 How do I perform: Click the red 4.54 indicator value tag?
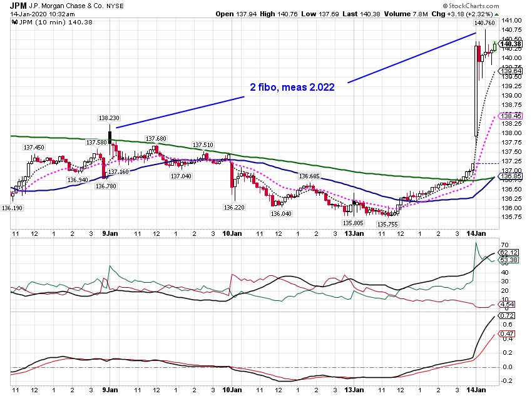[507, 304]
